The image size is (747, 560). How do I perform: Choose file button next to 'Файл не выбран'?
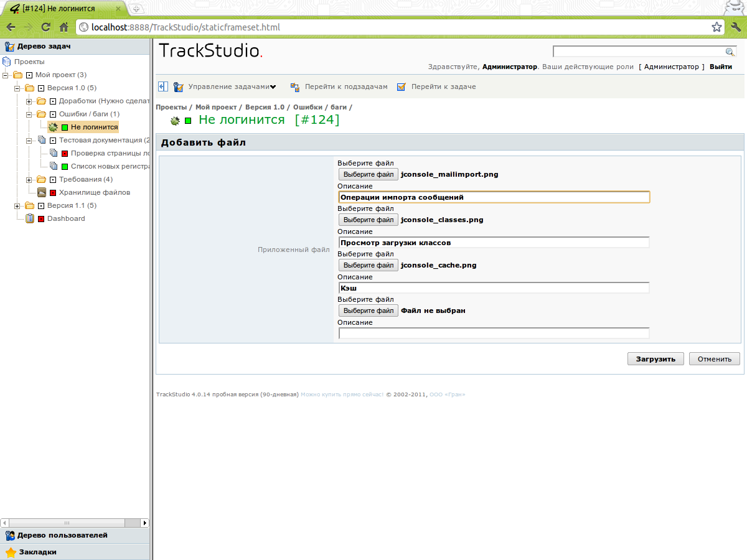369,310
